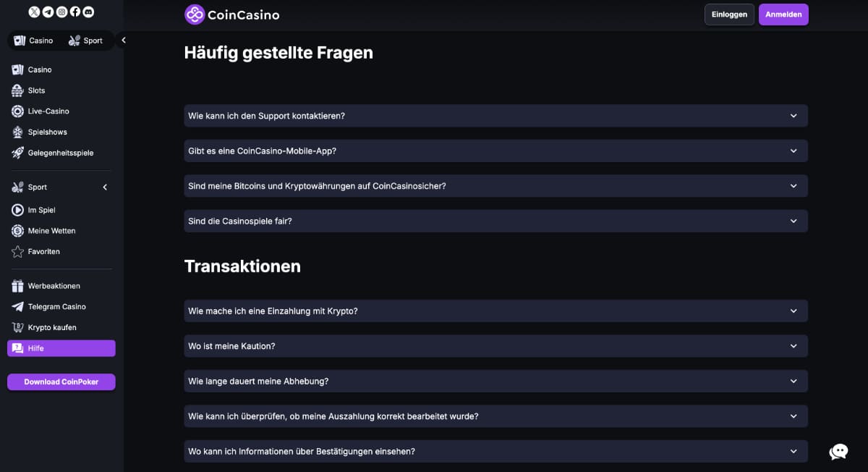This screenshot has height=472, width=868.
Task: Click the Download CoinPoker button
Action: point(61,382)
